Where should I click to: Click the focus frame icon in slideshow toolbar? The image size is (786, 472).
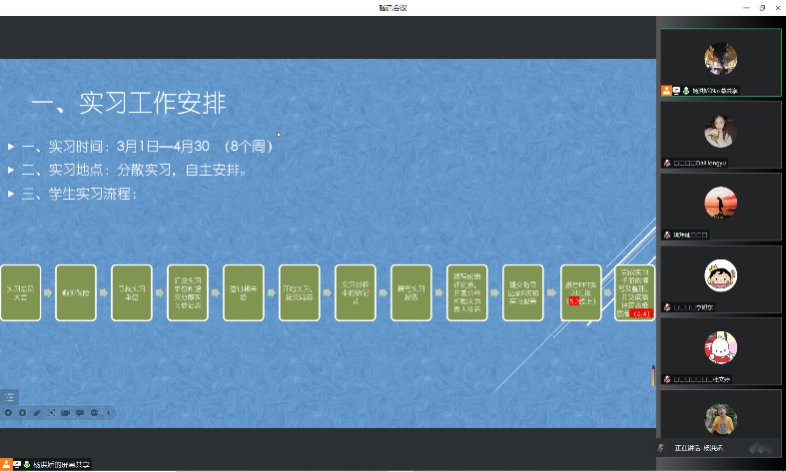(51, 412)
